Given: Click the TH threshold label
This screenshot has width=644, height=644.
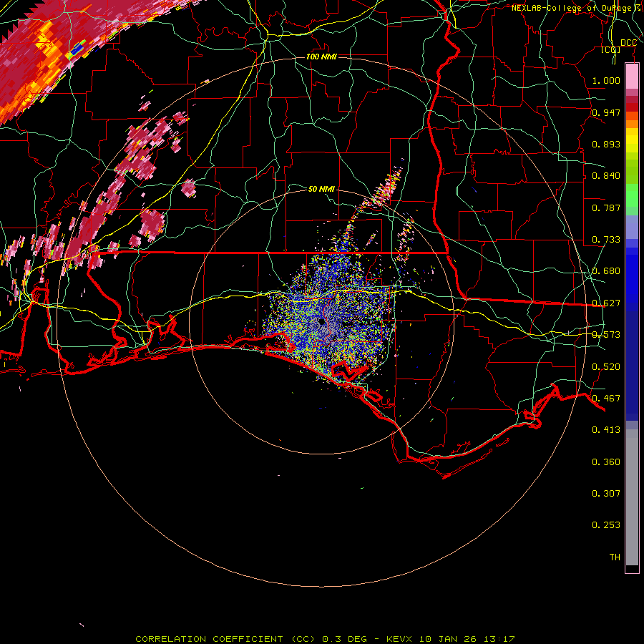Looking at the screenshot, I should coord(615,557).
